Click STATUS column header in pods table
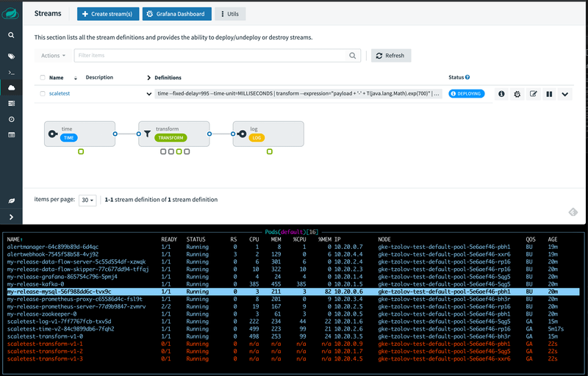 [196, 239]
